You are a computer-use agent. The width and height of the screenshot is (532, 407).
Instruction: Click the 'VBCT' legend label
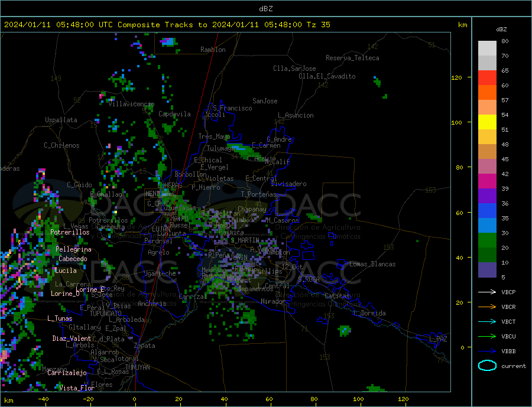click(508, 321)
